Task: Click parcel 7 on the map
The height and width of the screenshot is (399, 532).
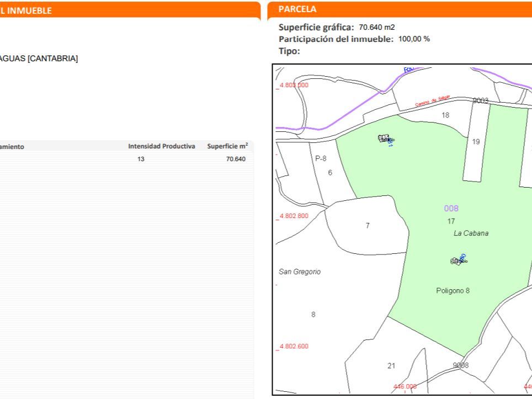Action: click(368, 225)
